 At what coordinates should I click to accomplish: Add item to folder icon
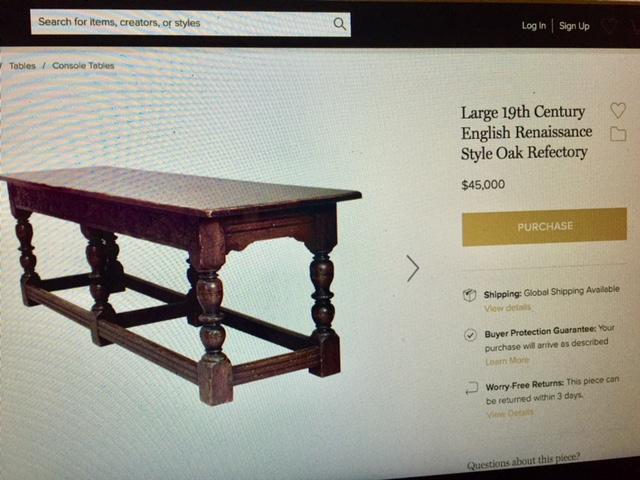tap(618, 134)
